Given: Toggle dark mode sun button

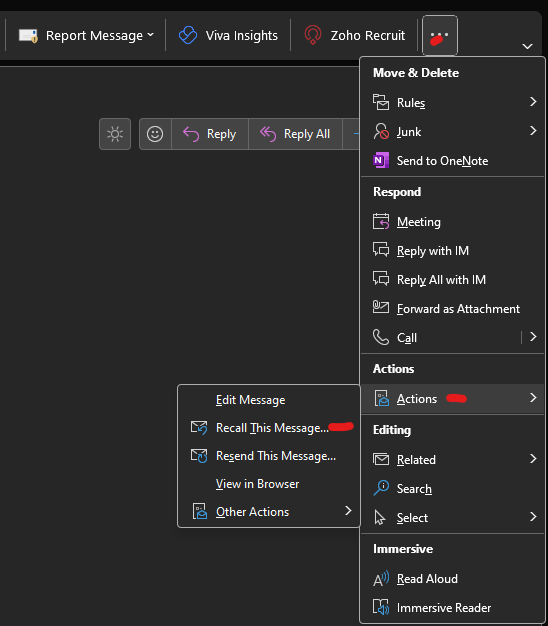Looking at the screenshot, I should pos(115,134).
